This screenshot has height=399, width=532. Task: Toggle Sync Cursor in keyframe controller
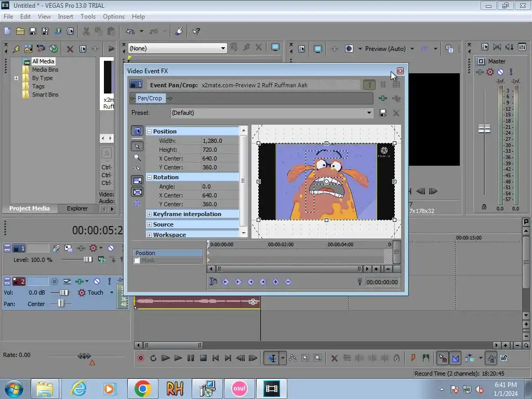click(213, 282)
